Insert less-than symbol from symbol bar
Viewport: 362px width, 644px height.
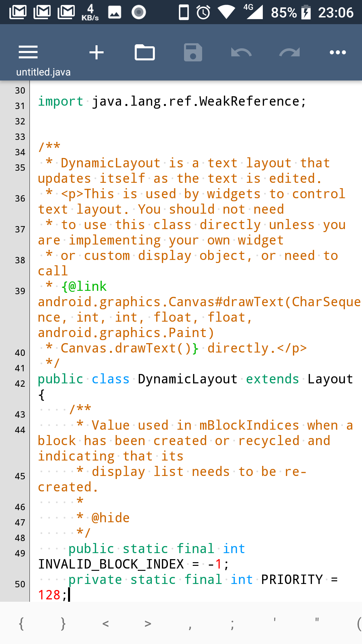(106, 624)
